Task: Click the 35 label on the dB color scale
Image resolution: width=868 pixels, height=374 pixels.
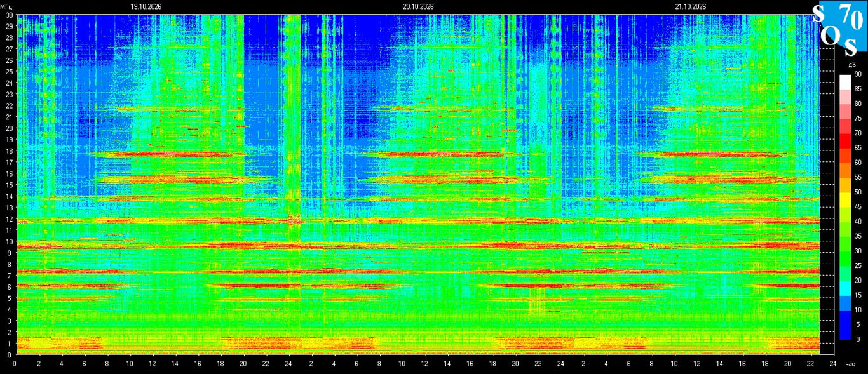Action: tap(858, 236)
